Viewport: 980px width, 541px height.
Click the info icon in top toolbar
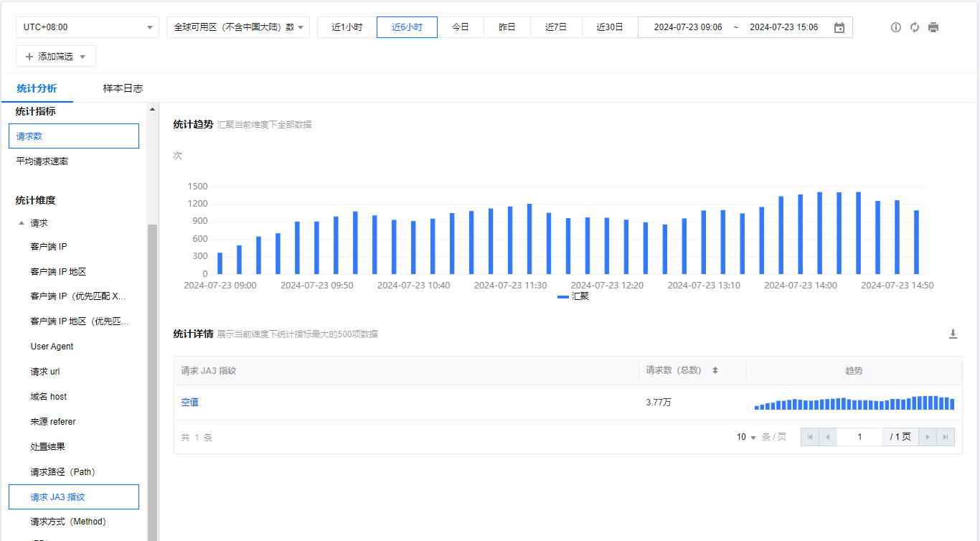click(x=895, y=27)
